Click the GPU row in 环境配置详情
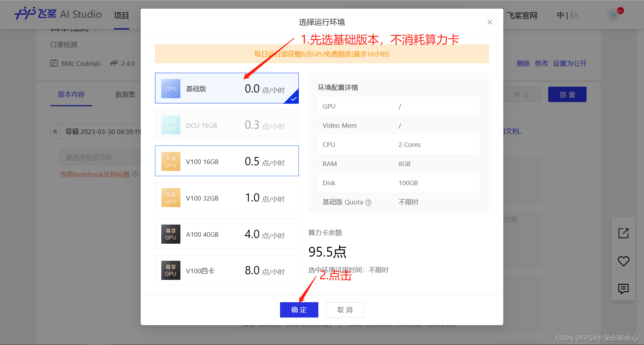The height and width of the screenshot is (345, 644). point(398,106)
